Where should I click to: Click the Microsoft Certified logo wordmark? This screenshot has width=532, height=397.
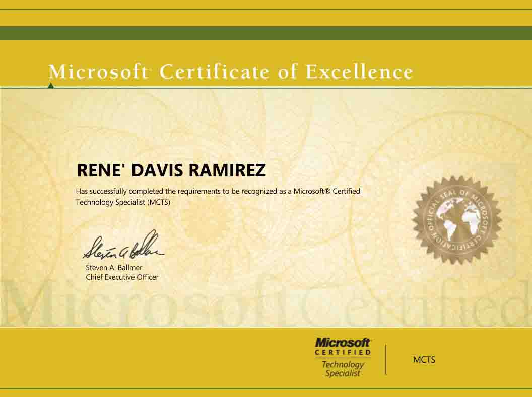point(343,347)
